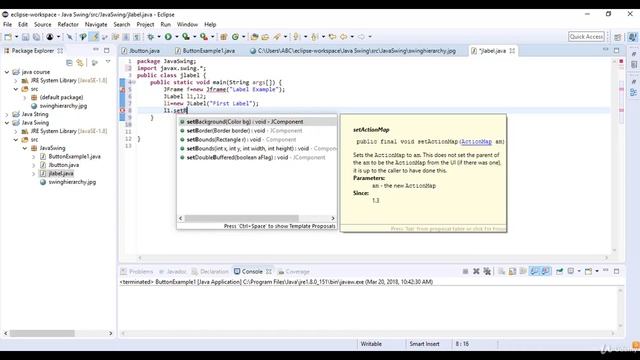Select the Java perspective icon

coord(633,37)
